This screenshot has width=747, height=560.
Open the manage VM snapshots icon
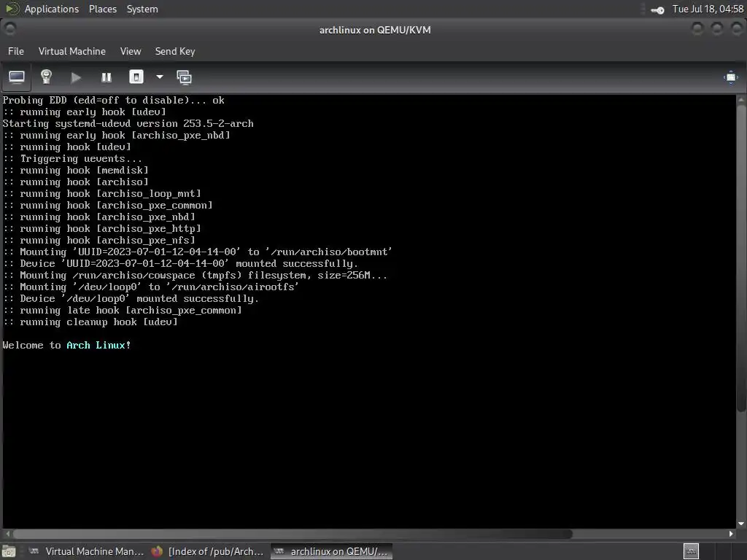(185, 77)
